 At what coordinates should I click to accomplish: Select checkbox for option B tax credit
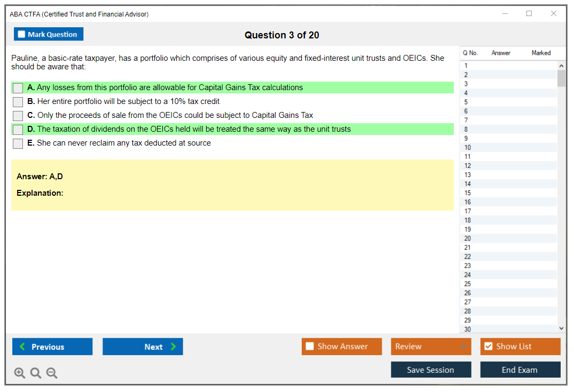18,102
